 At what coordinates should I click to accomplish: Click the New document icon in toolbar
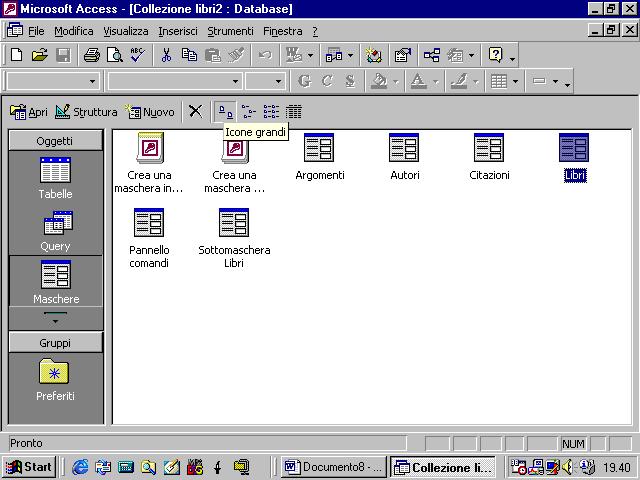(x=16, y=55)
